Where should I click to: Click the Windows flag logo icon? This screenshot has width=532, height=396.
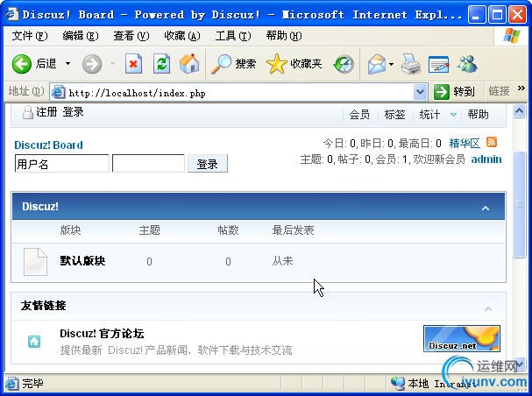point(512,36)
